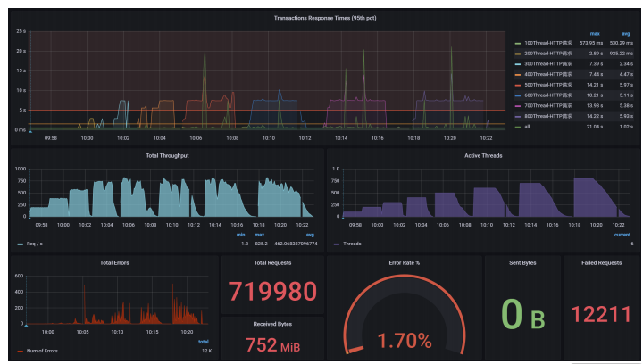This screenshot has height=364, width=643.
Task: Change color of 700Thread-HTTP magenta swatch
Action: click(x=517, y=106)
